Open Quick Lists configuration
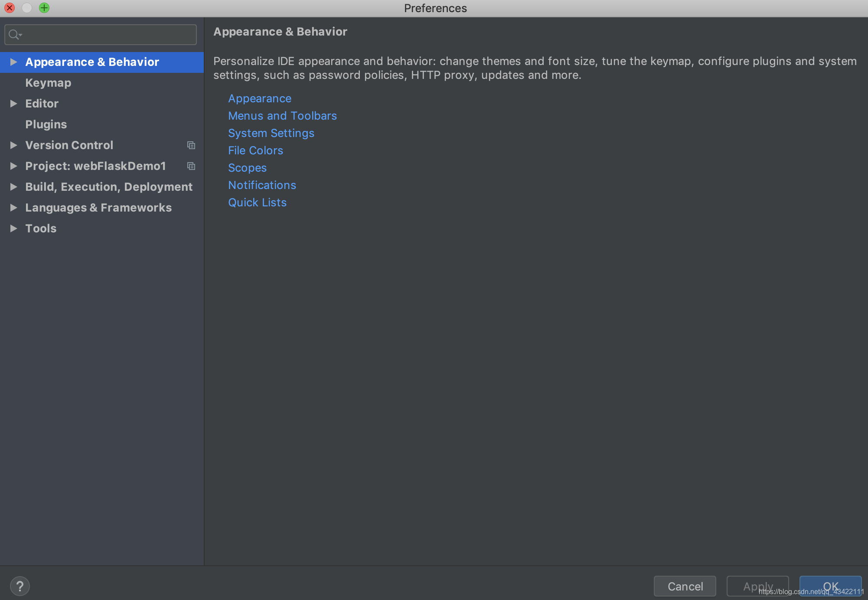Screen dimensions: 868x600 [257, 202]
